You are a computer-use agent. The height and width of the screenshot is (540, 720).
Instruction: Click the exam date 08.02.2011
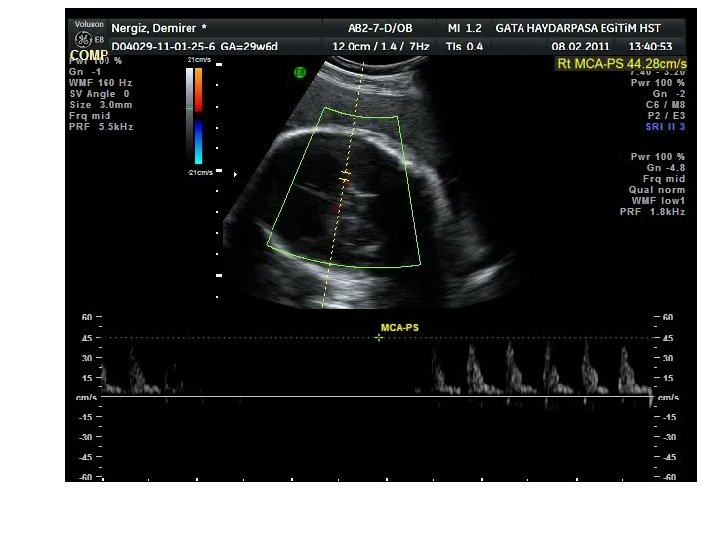tap(580, 47)
